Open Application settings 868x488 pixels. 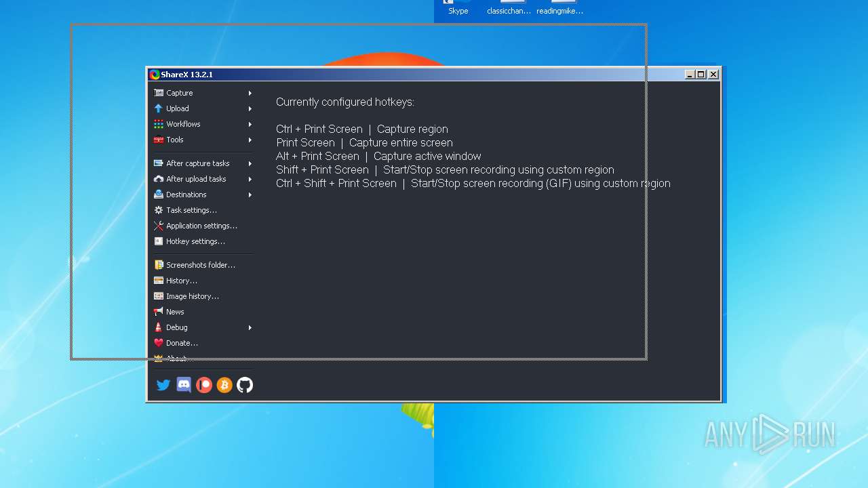point(203,226)
